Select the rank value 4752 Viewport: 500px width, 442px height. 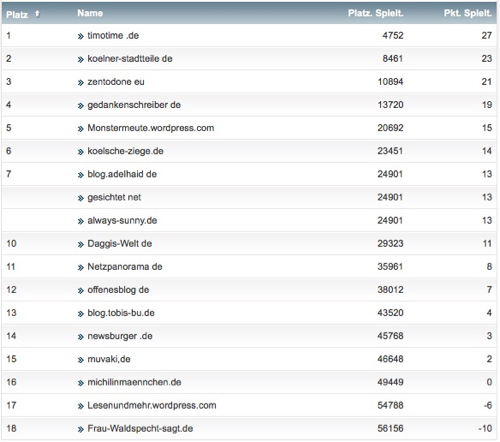[x=393, y=35]
